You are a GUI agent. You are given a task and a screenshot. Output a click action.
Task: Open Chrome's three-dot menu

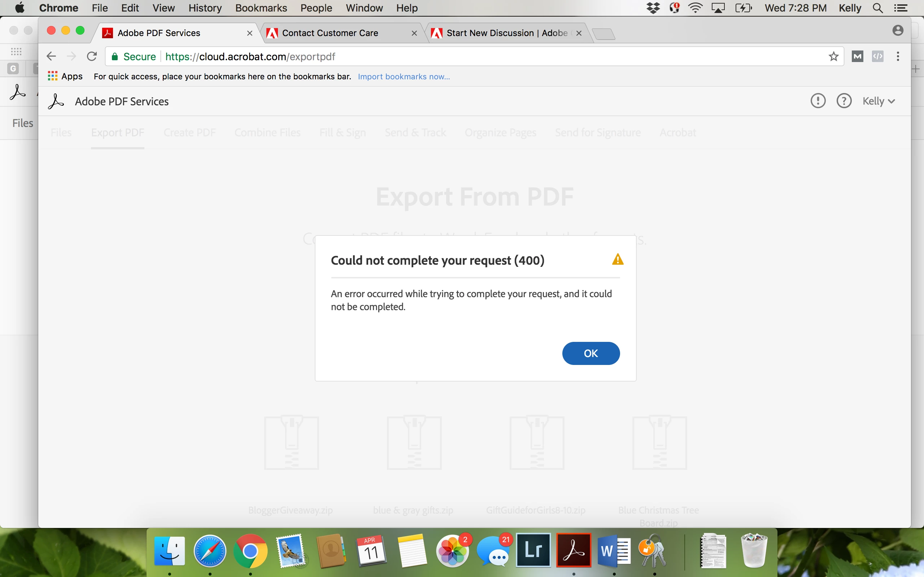(x=898, y=57)
